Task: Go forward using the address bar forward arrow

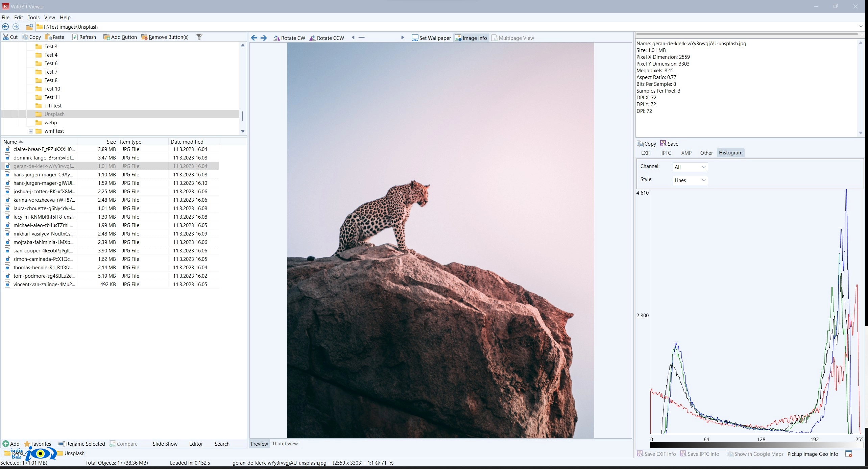Action: click(x=16, y=27)
